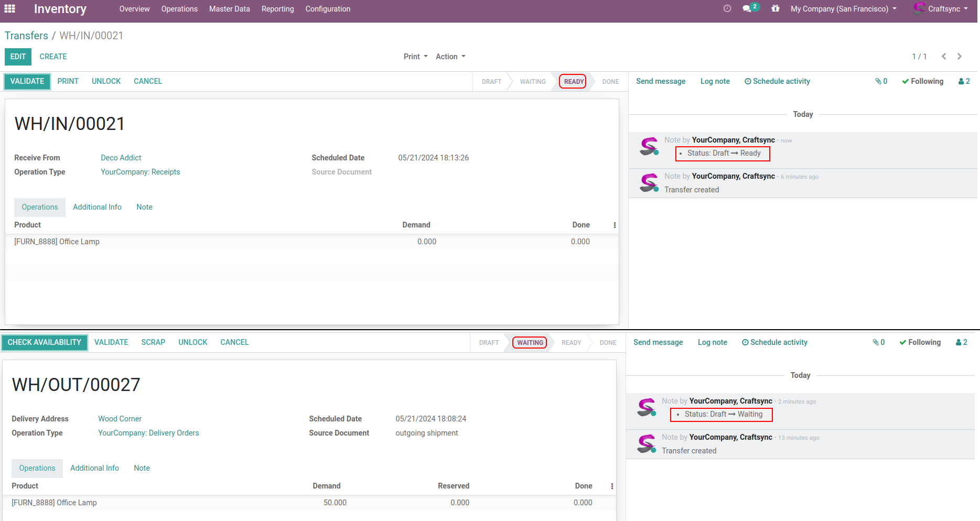980x521 pixels.
Task: Click the clock activities icon in navbar
Action: [727, 8]
